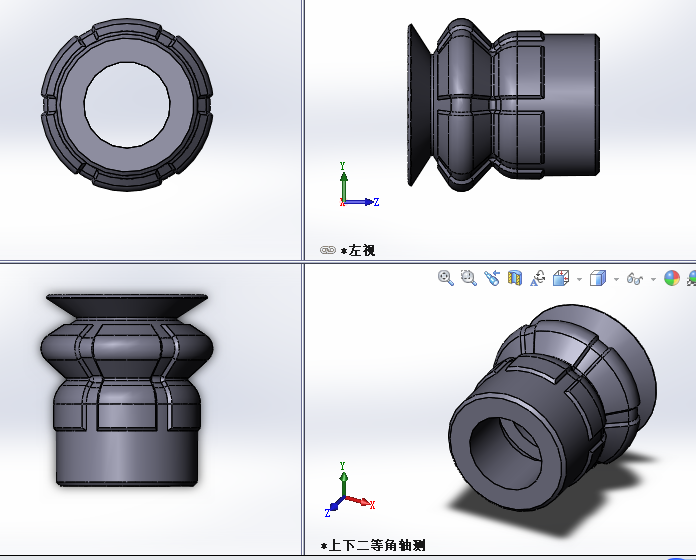696x560 pixels.
Task: Activate the Section View tool
Action: [x=515, y=278]
